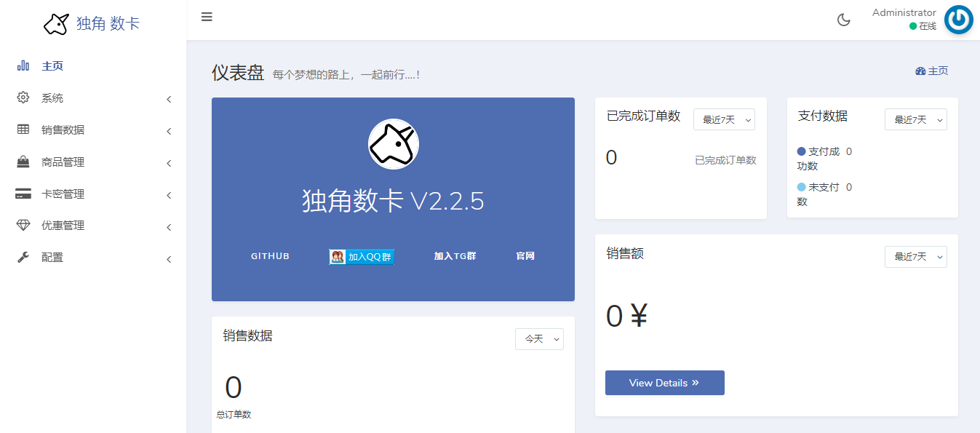Click the card icon beside 卡密管理
This screenshot has width=980, height=433.
pos(23,194)
